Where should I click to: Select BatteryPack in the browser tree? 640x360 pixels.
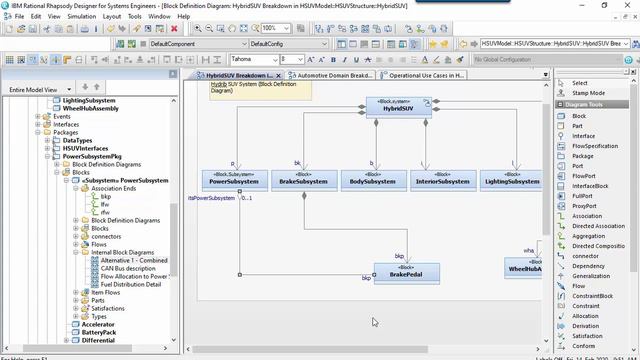(x=99, y=332)
